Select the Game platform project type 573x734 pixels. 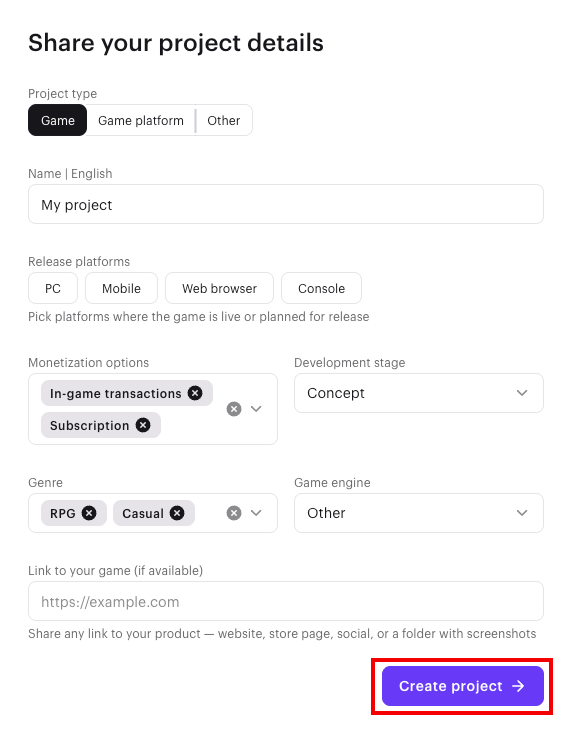tap(141, 120)
